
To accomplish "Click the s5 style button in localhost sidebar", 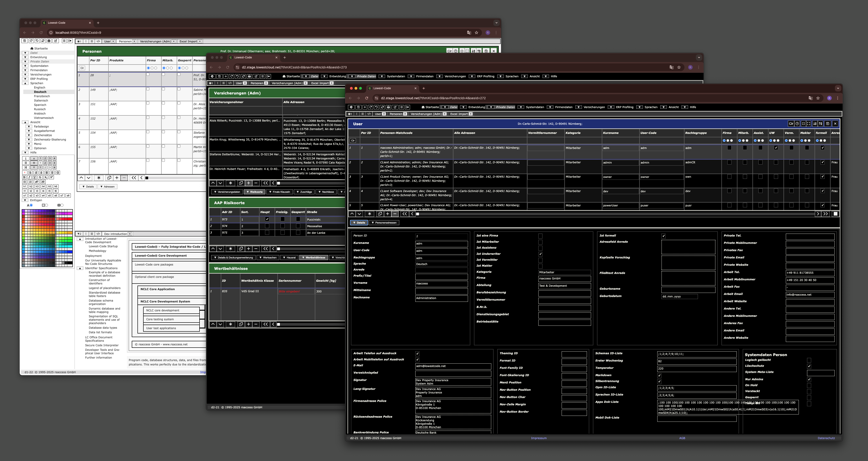I will (x=50, y=196).
